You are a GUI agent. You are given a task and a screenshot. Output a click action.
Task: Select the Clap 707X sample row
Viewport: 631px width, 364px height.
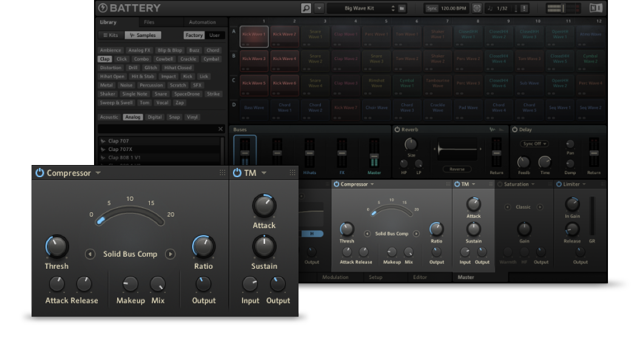click(x=160, y=149)
